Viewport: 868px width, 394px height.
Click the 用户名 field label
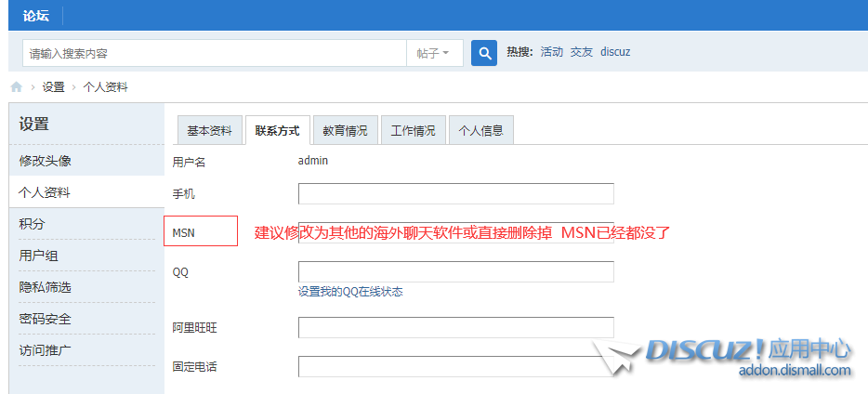pyautogui.click(x=189, y=162)
